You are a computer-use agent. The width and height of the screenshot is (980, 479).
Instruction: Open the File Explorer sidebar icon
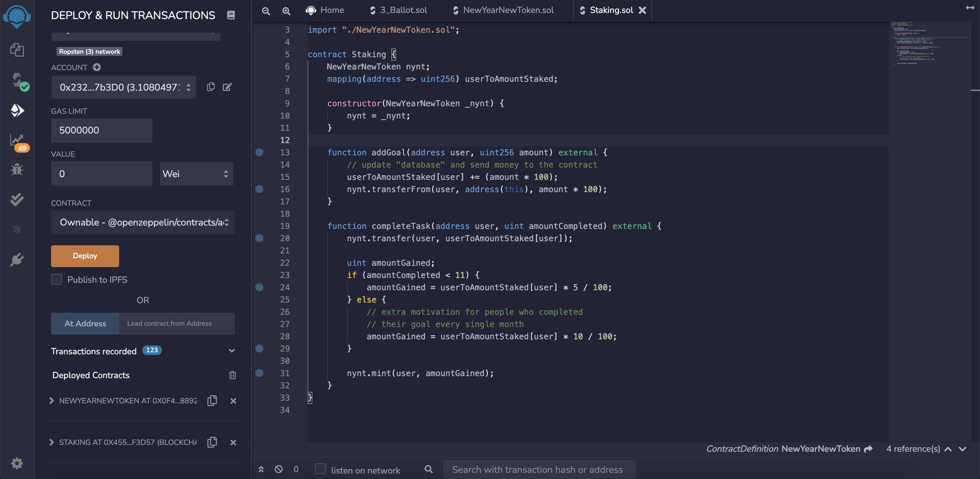coord(17,49)
